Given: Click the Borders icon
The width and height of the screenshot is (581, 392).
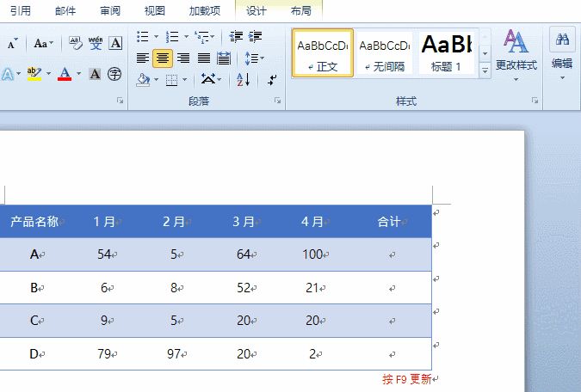Looking at the screenshot, I should 171,80.
